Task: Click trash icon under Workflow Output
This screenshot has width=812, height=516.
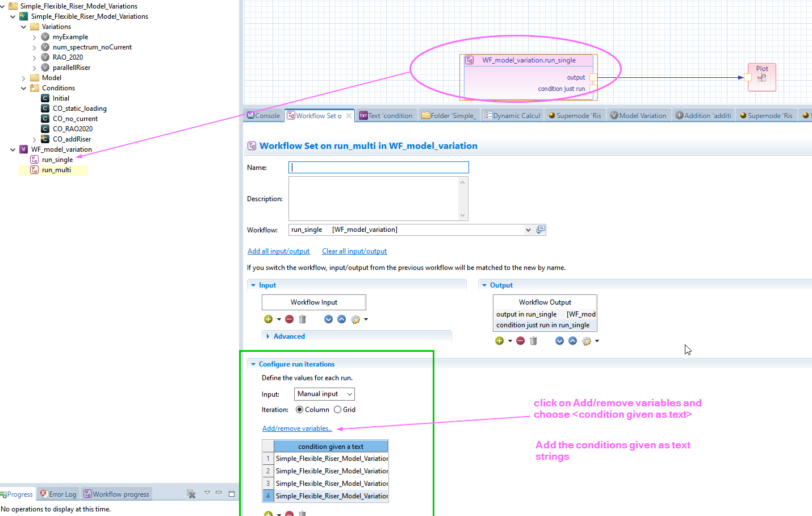Action: click(533, 341)
